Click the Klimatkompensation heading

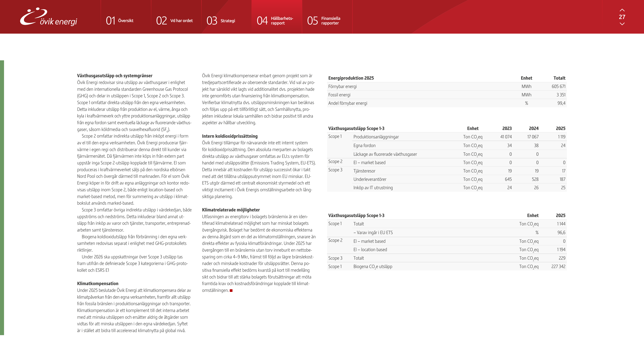tap(98, 283)
